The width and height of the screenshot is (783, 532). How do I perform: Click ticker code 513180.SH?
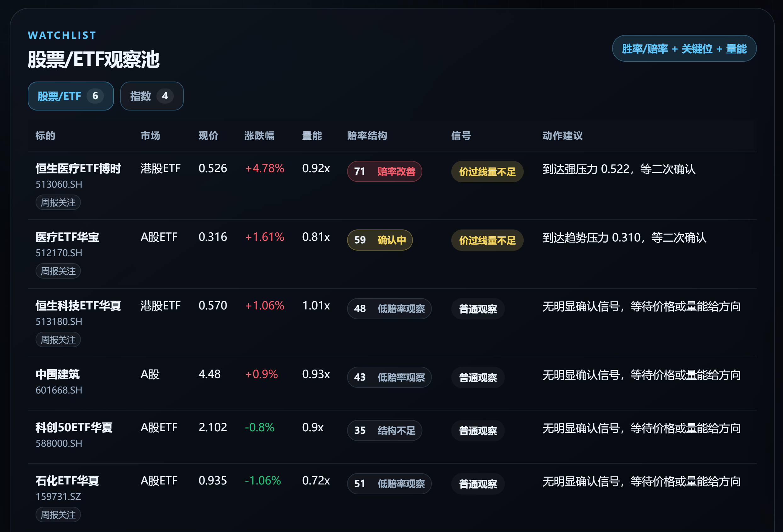point(59,321)
